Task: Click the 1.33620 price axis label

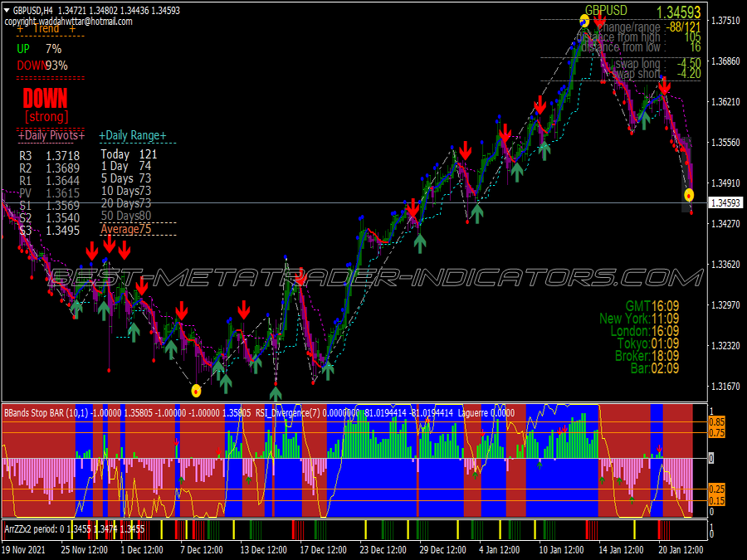Action: tap(725, 265)
